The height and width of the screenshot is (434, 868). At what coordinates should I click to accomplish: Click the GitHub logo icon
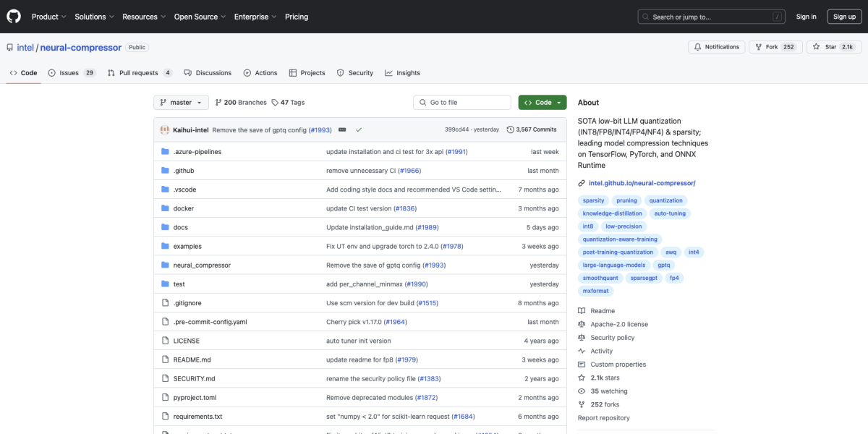click(x=14, y=16)
